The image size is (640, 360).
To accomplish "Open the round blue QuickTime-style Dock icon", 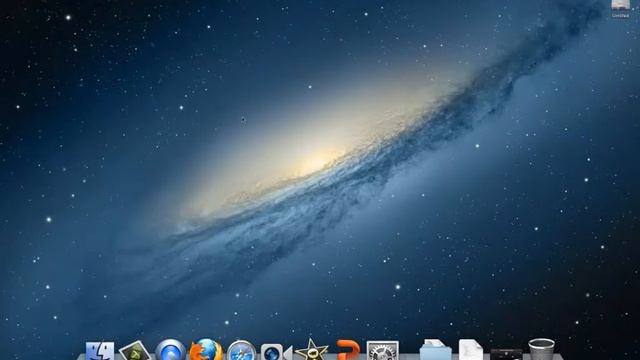I will pos(171,350).
